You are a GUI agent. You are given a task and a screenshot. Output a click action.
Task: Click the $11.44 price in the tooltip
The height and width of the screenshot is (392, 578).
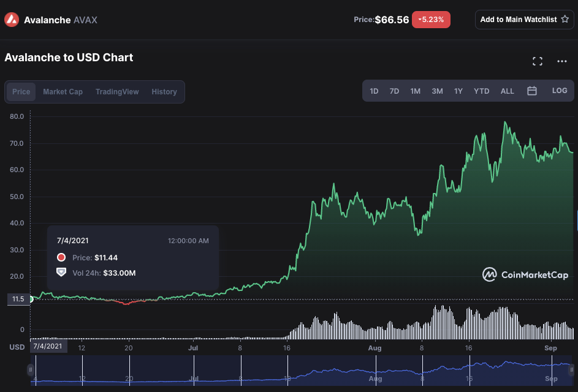(106, 257)
